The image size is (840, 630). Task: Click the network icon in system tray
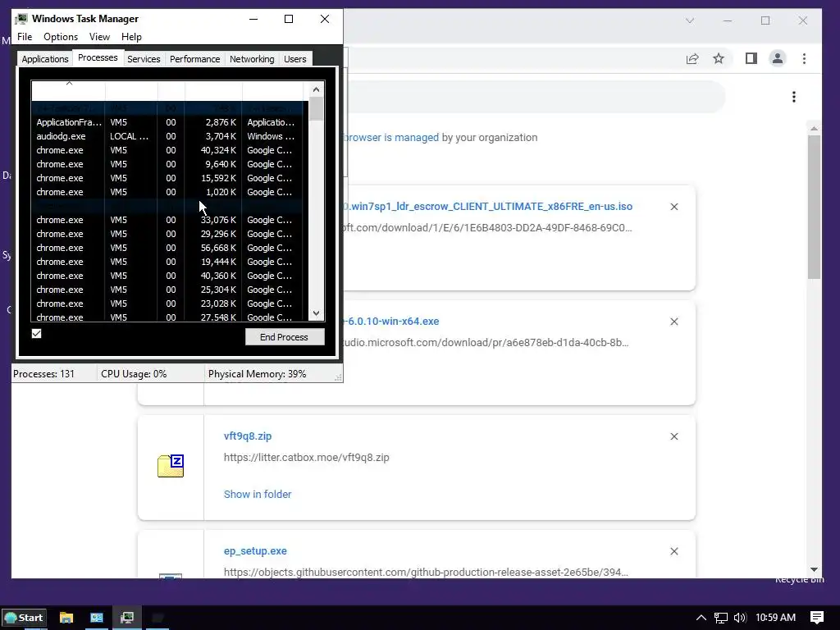(x=720, y=618)
